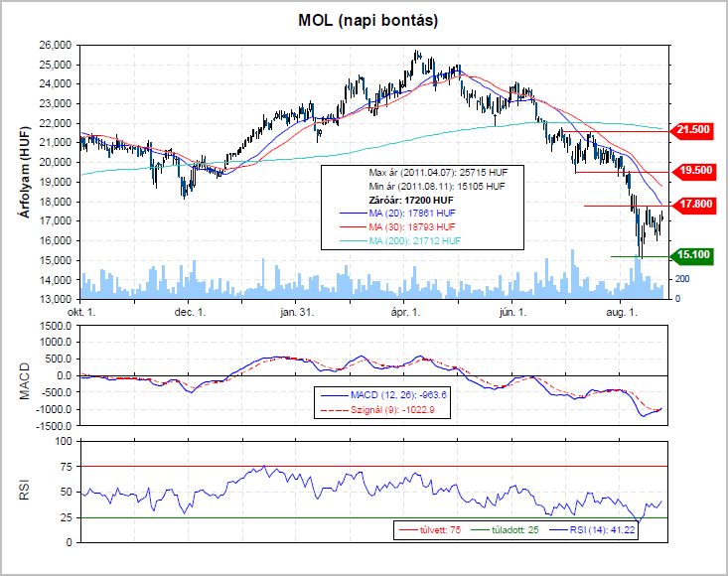Click the 21.500 red resistance price label
The height and width of the screenshot is (576, 728).
tap(692, 129)
